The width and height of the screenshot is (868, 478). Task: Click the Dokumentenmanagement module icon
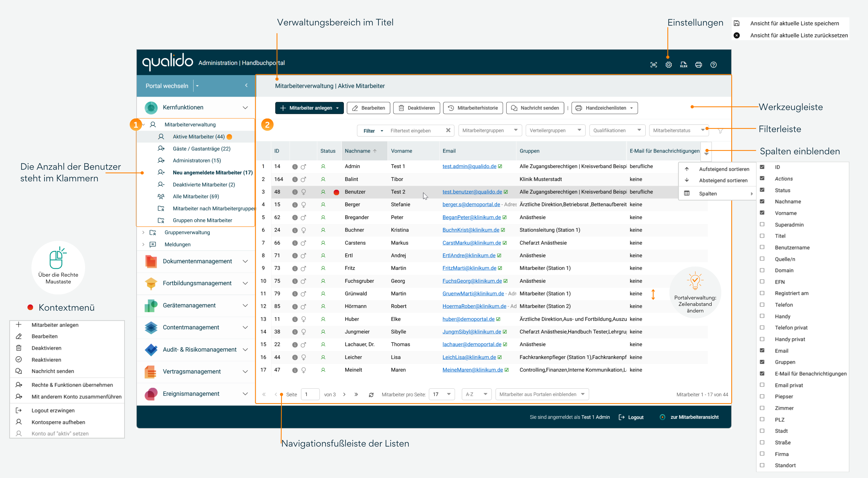(151, 261)
